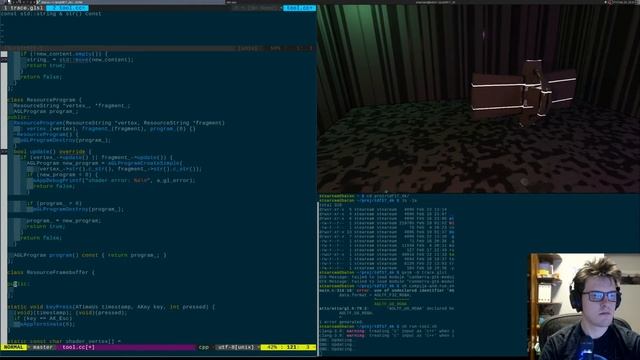Viewport: 640px width, 360px height.
Task: Click the NORMAL mode indicator in statusline
Action: pyautogui.click(x=13, y=347)
